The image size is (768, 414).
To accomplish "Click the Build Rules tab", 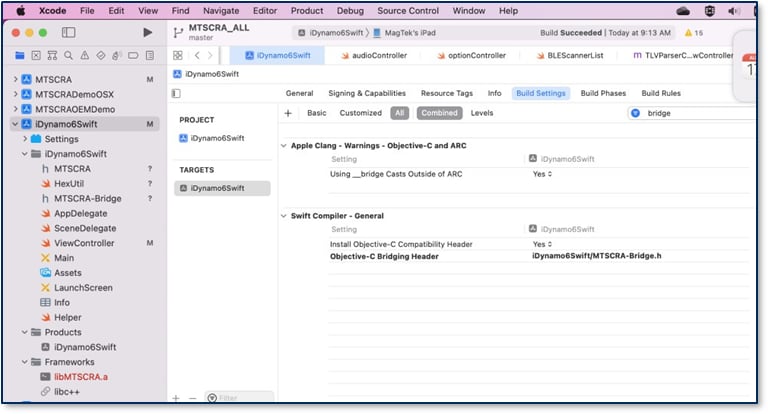I will 661,93.
